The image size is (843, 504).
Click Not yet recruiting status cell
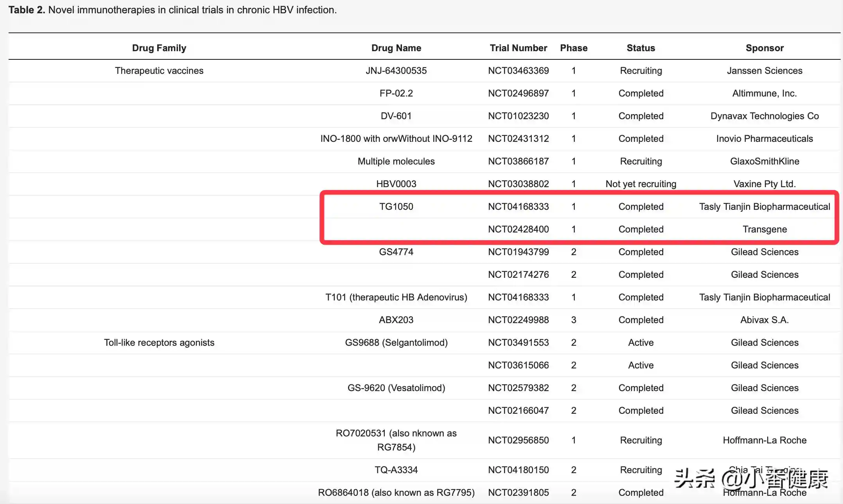tap(640, 184)
